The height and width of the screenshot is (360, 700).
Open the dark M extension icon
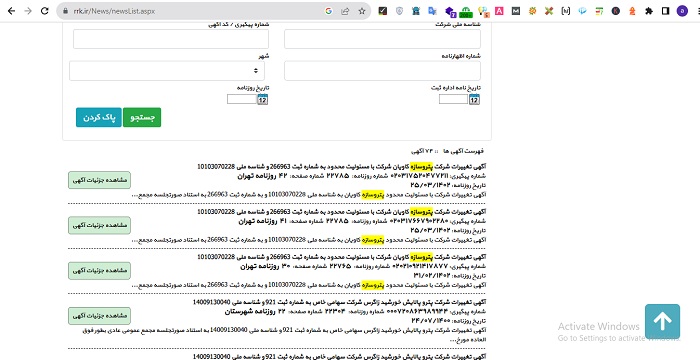point(516,11)
